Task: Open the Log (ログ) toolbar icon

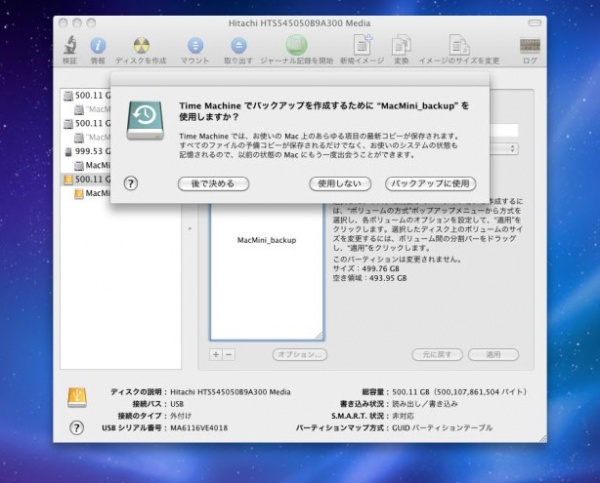Action: pyautogui.click(x=530, y=46)
